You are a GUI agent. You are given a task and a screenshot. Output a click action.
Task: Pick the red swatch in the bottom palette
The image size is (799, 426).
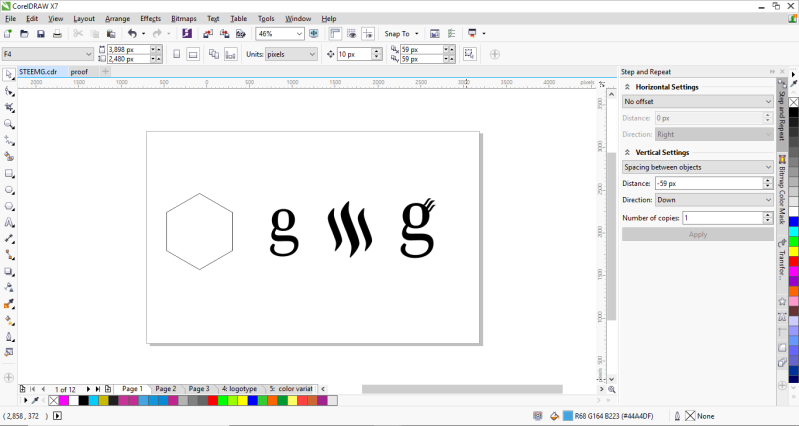pyautogui.click(x=212, y=401)
